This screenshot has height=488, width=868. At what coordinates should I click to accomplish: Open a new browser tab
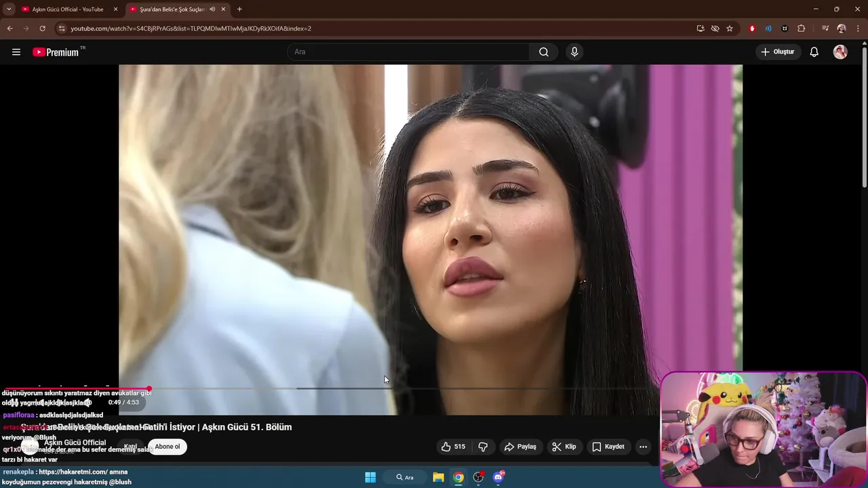(239, 9)
